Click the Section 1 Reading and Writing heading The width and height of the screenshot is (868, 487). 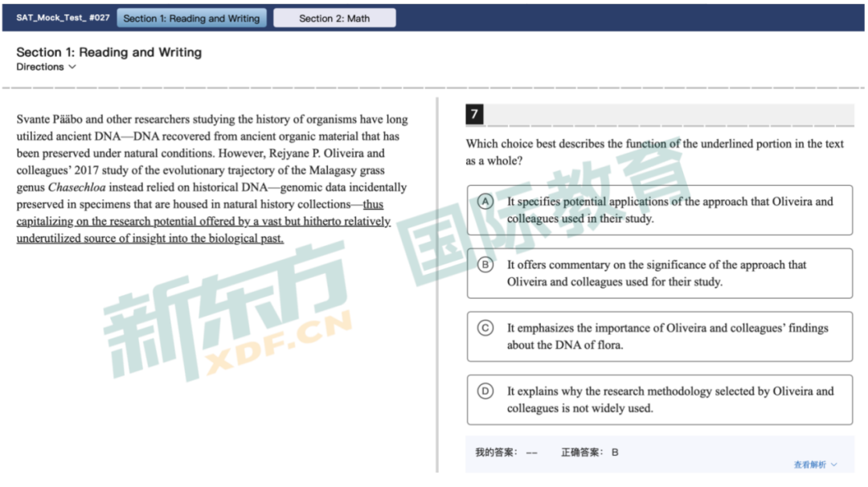pos(109,52)
